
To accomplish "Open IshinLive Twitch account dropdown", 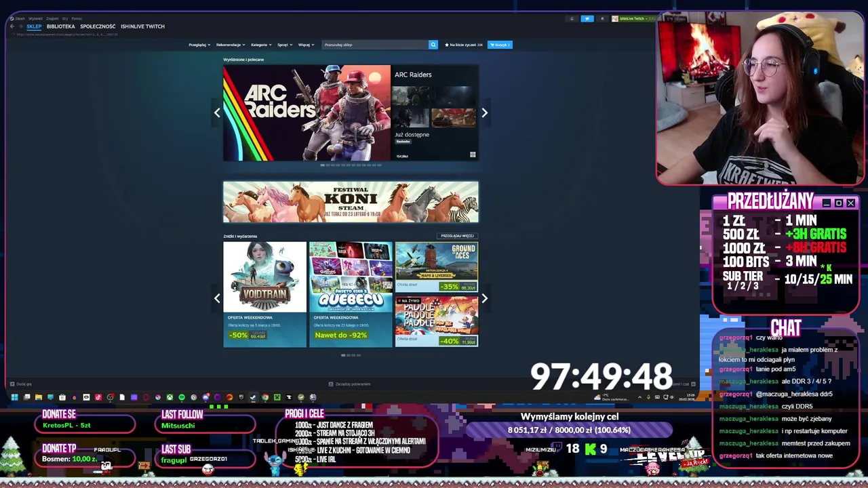I will [633, 19].
